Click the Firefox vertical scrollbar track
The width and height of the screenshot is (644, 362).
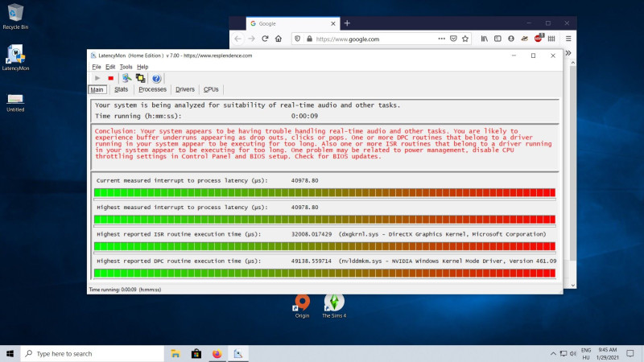click(572, 172)
